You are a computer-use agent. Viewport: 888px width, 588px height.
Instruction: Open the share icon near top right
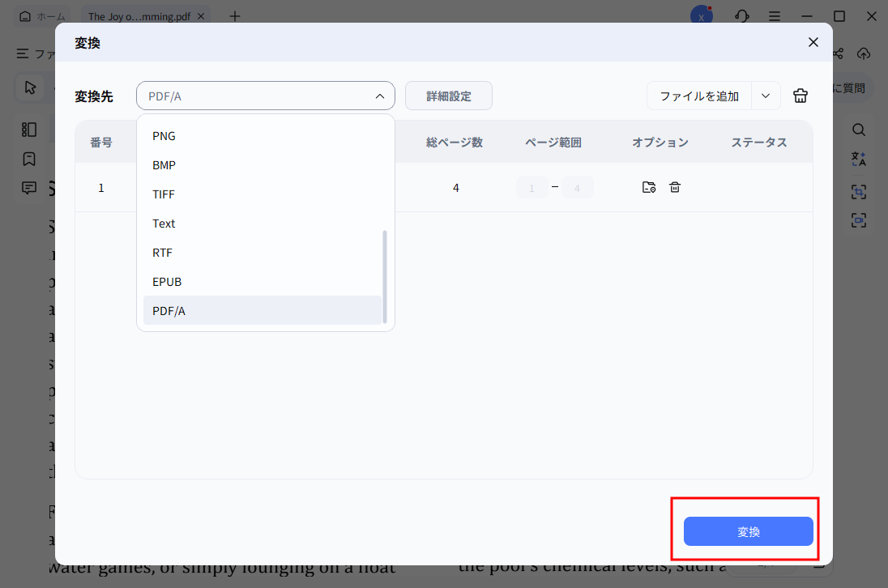click(x=838, y=53)
